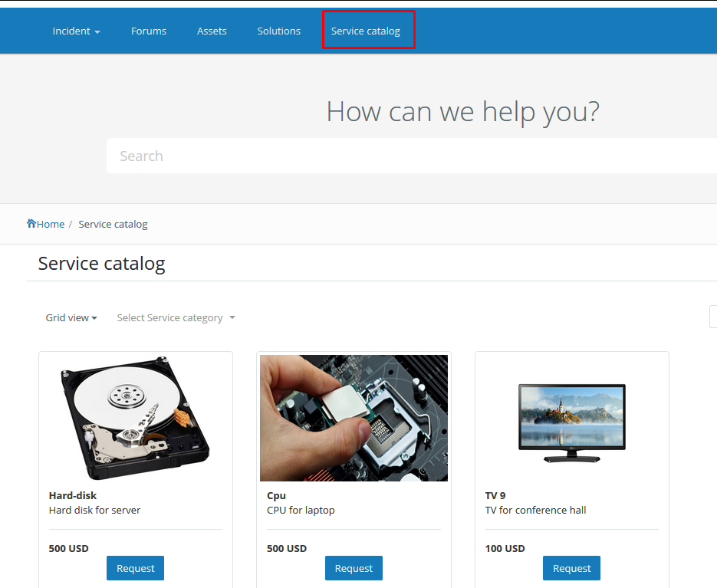The image size is (717, 588).
Task: Open the Select Service category combo box
Action: click(x=176, y=318)
